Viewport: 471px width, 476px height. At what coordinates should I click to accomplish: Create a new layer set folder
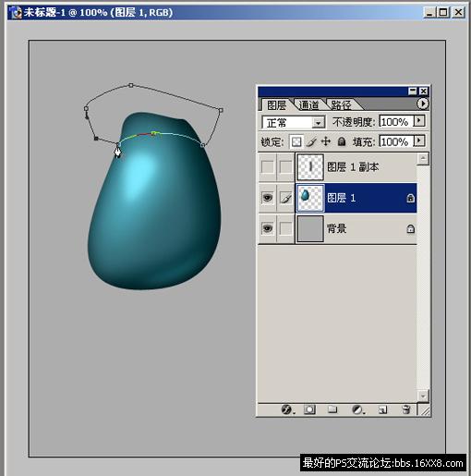click(x=332, y=409)
